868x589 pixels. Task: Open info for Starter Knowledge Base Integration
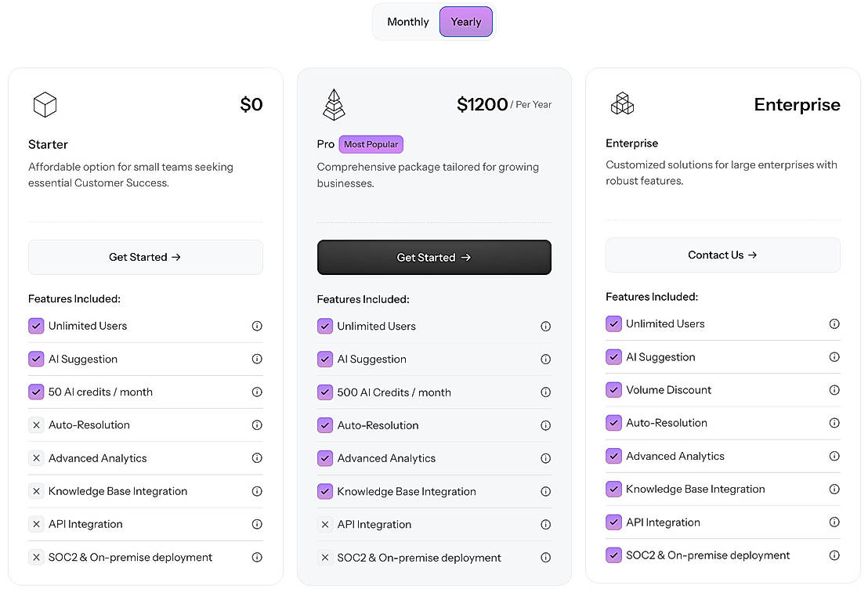pyautogui.click(x=257, y=491)
